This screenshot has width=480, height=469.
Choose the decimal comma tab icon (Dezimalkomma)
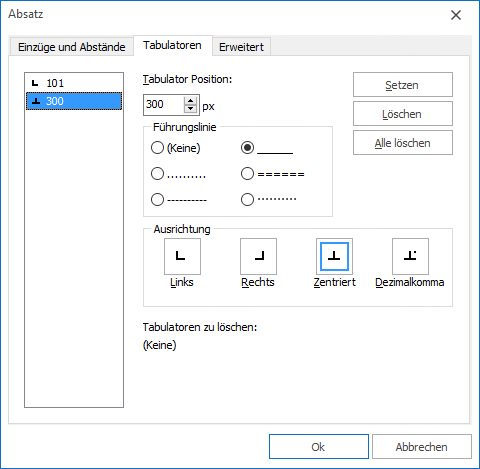point(410,256)
